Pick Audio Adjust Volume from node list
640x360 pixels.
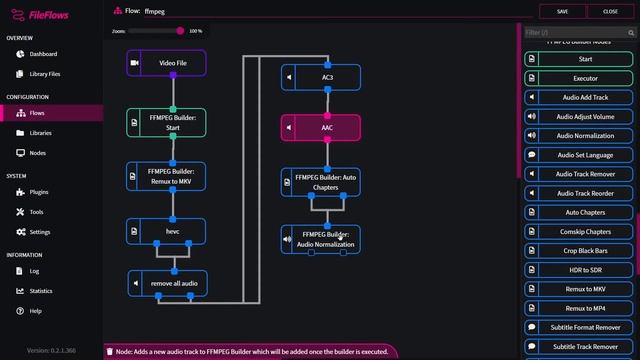point(579,117)
